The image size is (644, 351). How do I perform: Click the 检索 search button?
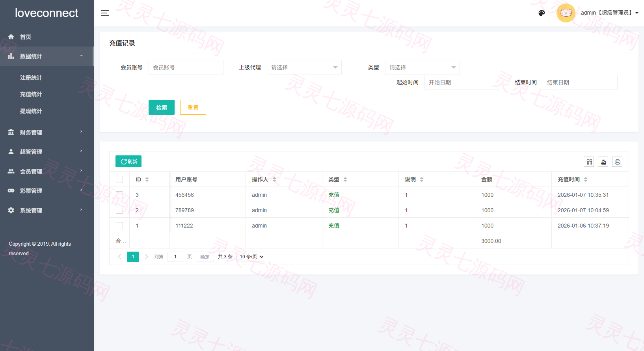(x=162, y=107)
